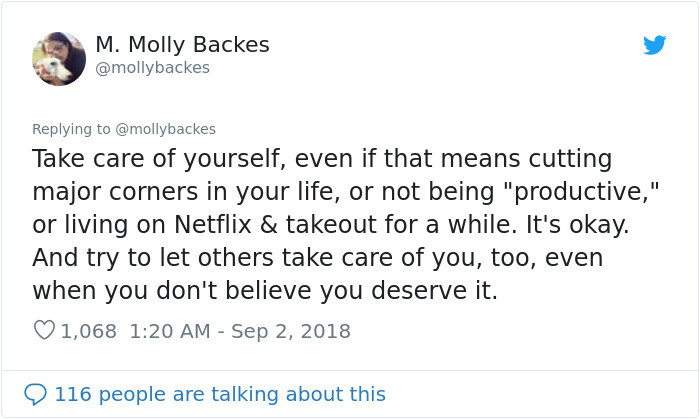This screenshot has height=419, width=700.
Task: Click the 1,068 likes count
Action: click(x=89, y=330)
